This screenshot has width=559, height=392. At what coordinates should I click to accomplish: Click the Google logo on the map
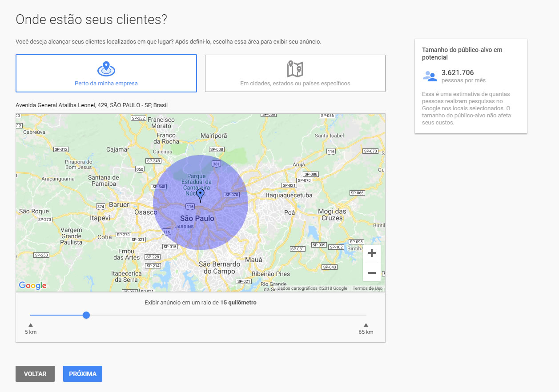click(x=32, y=286)
